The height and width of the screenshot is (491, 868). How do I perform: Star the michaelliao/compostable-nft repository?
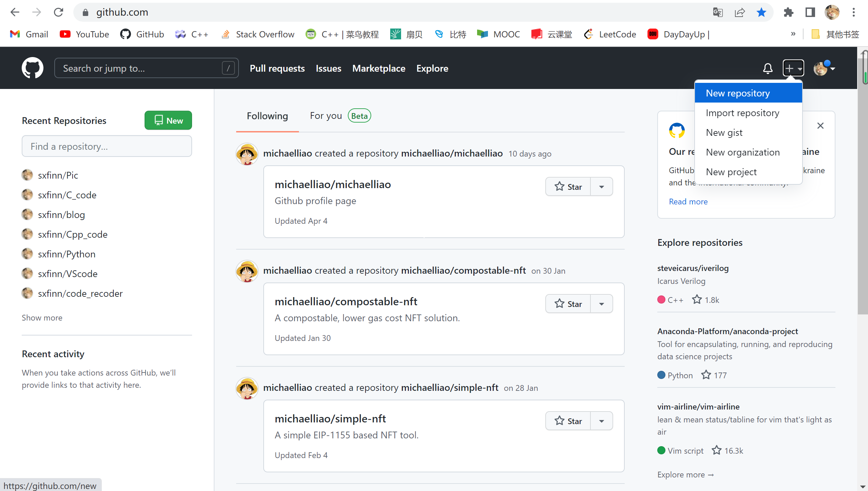(568, 304)
